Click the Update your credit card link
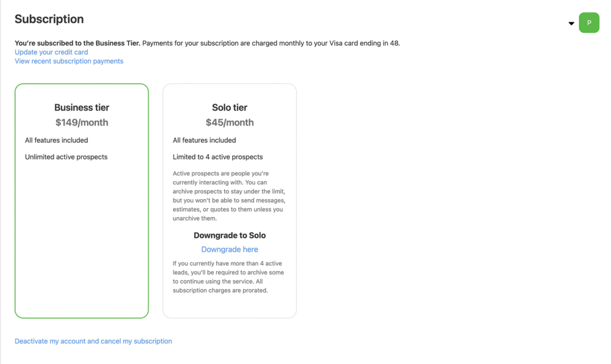 click(51, 52)
